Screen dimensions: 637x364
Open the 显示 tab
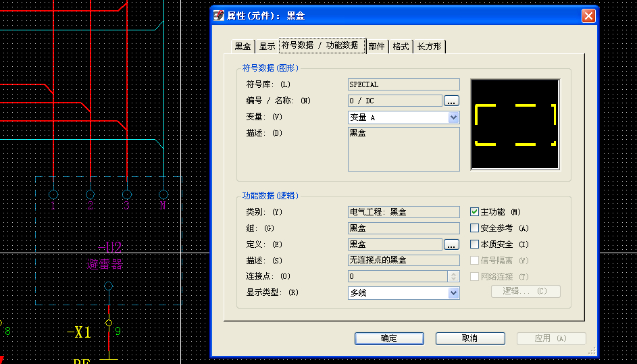[x=267, y=47]
